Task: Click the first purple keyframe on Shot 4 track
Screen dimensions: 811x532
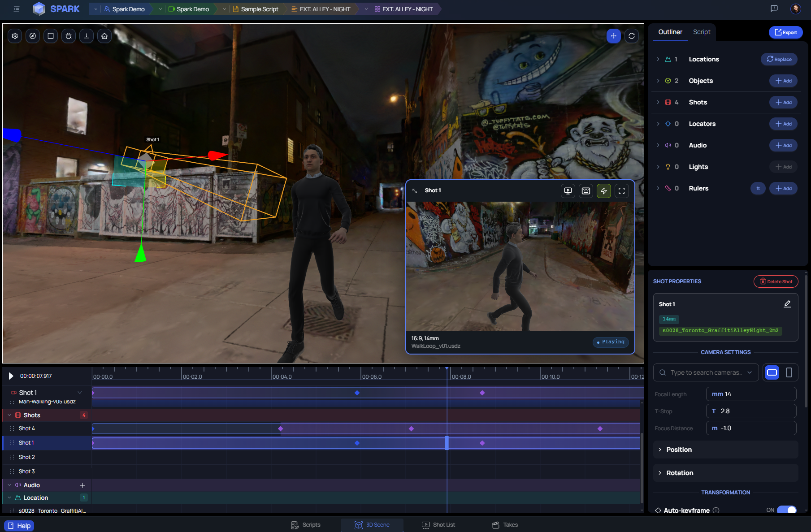Action: point(281,429)
